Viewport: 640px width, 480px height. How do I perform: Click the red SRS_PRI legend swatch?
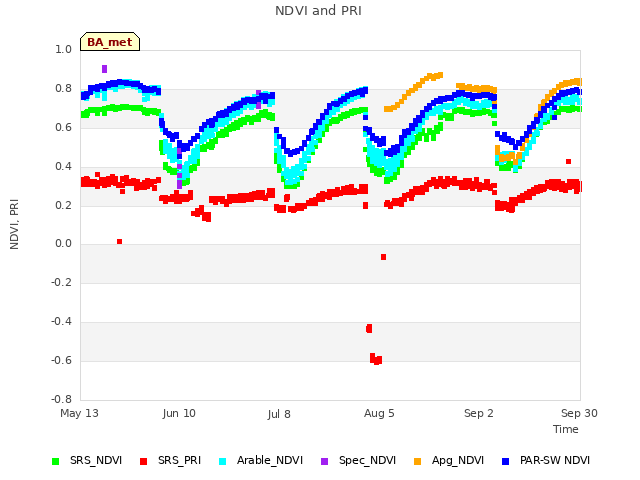click(143, 461)
